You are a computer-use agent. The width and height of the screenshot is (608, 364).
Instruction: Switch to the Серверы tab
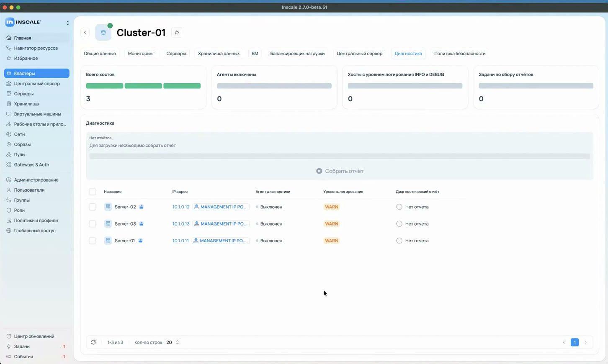176,54
